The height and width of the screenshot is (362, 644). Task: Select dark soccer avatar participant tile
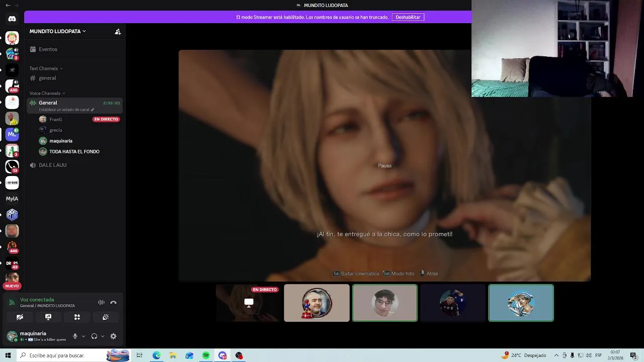[x=453, y=303]
